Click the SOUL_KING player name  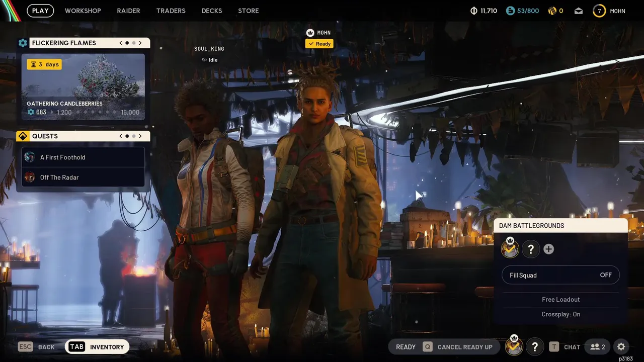[209, 49]
